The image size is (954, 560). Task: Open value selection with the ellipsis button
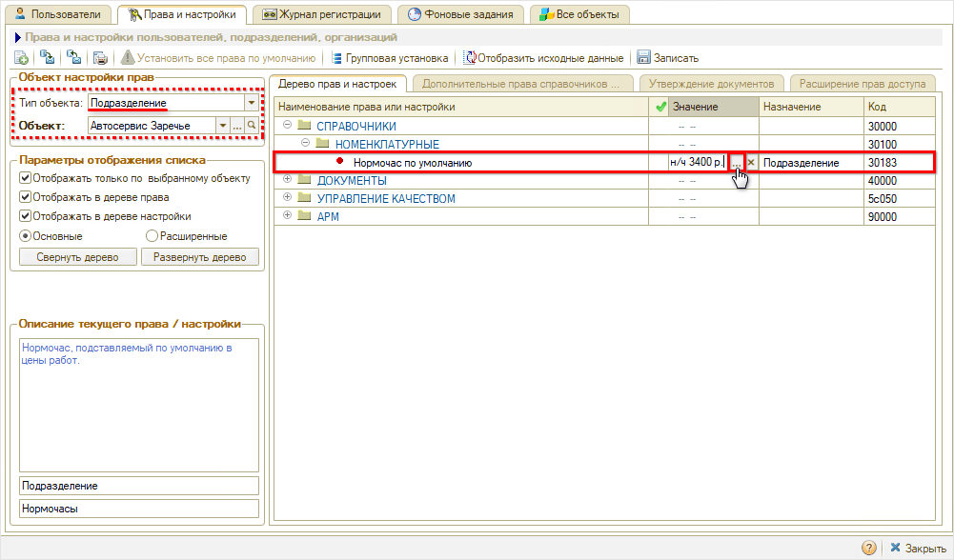click(x=736, y=163)
